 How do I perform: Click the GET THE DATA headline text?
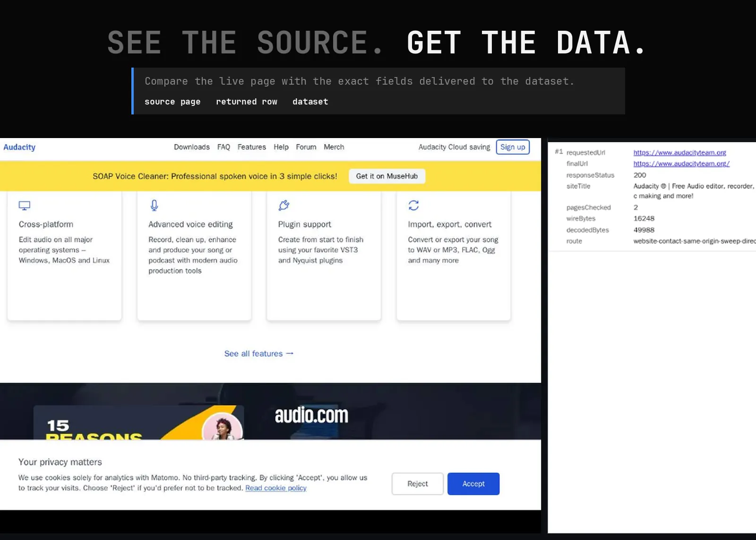click(x=526, y=43)
